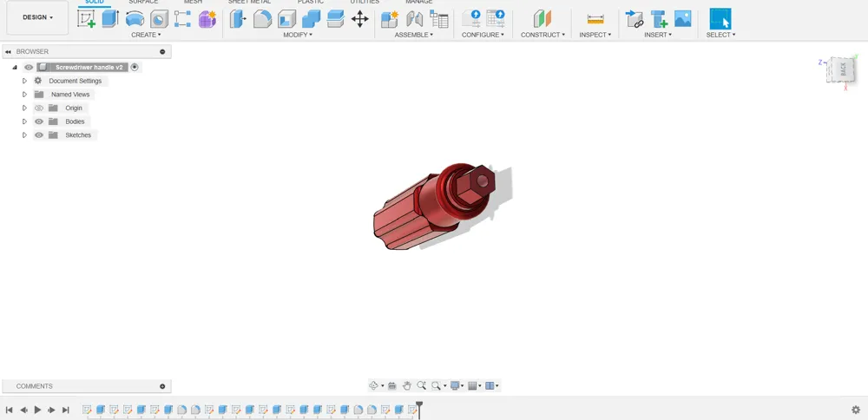Viewport: 868px width, 420px height.
Task: Toggle visibility of the Bodies folder
Action: tap(39, 121)
